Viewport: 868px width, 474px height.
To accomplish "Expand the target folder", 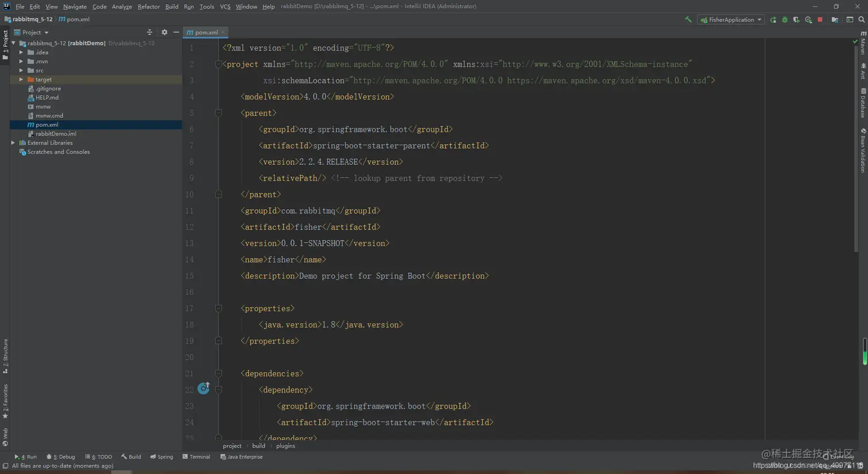I will click(x=21, y=80).
